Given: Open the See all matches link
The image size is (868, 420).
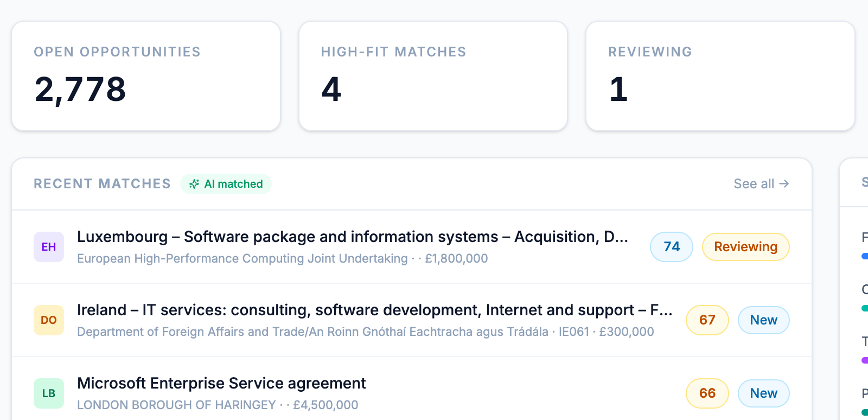Looking at the screenshot, I should click(x=761, y=184).
